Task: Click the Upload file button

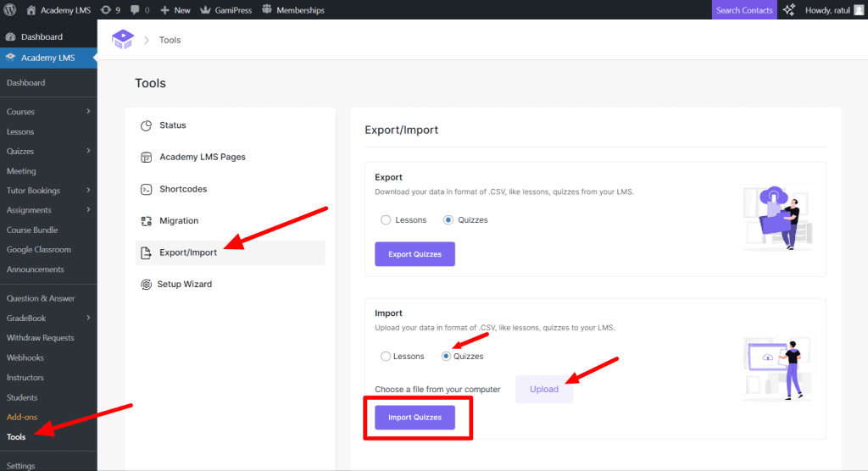Action: point(544,389)
